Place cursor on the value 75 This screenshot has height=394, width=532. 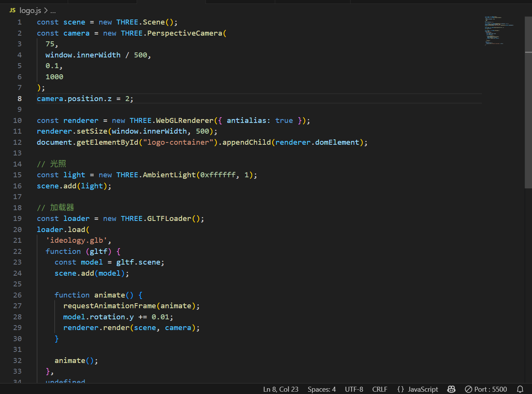[x=50, y=44]
